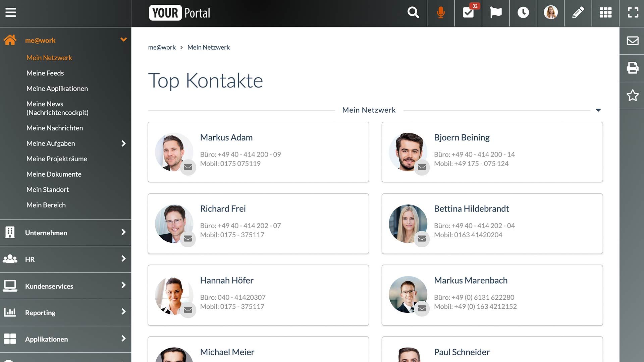Open the apps grid icon

click(x=605, y=13)
